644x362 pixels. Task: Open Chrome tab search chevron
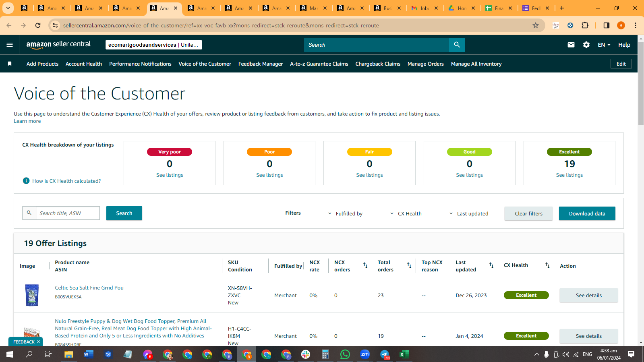point(8,8)
